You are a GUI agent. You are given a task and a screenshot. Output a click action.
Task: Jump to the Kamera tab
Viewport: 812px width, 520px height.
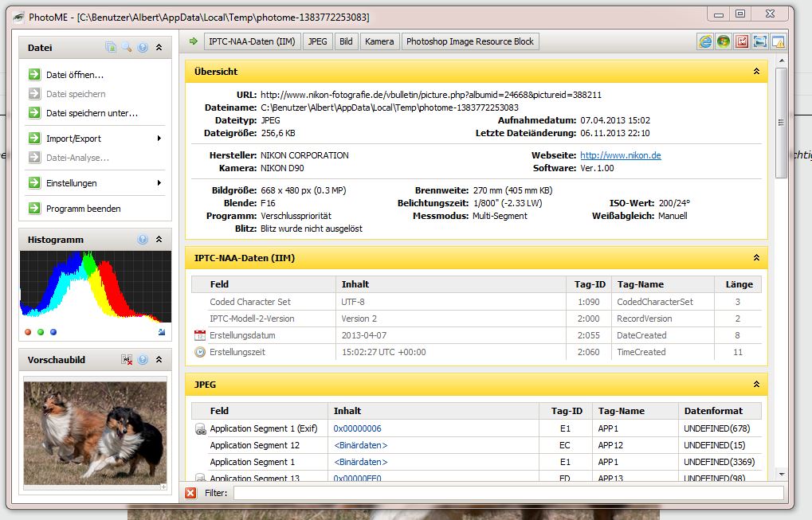tap(379, 41)
